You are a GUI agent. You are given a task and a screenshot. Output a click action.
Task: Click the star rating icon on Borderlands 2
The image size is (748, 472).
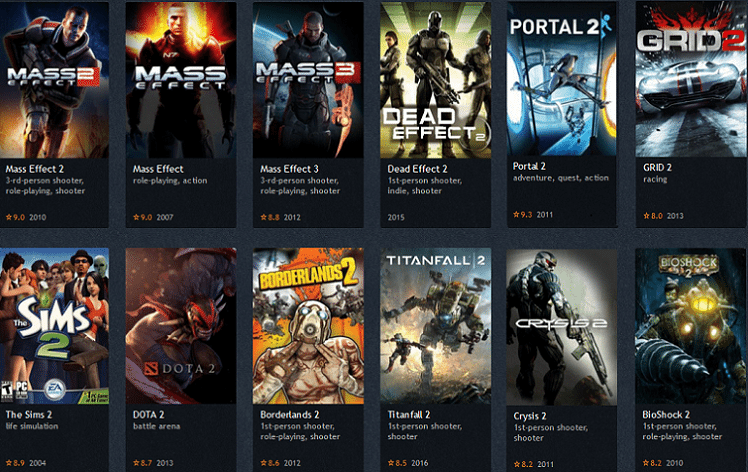coord(263,463)
